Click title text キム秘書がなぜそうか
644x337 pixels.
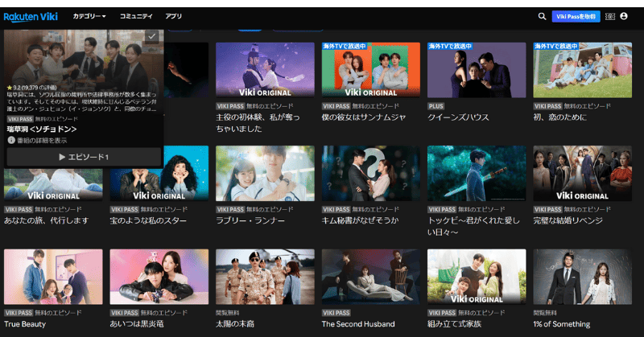[360, 220]
